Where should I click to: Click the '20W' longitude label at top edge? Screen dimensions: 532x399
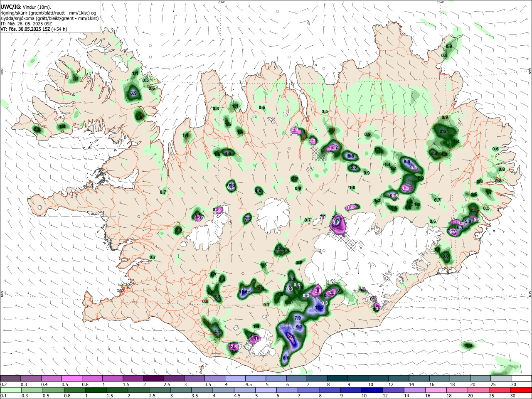coord(221,2)
